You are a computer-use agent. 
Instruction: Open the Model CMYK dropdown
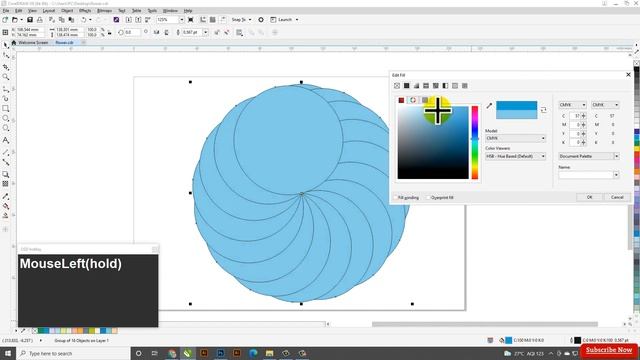click(x=516, y=138)
